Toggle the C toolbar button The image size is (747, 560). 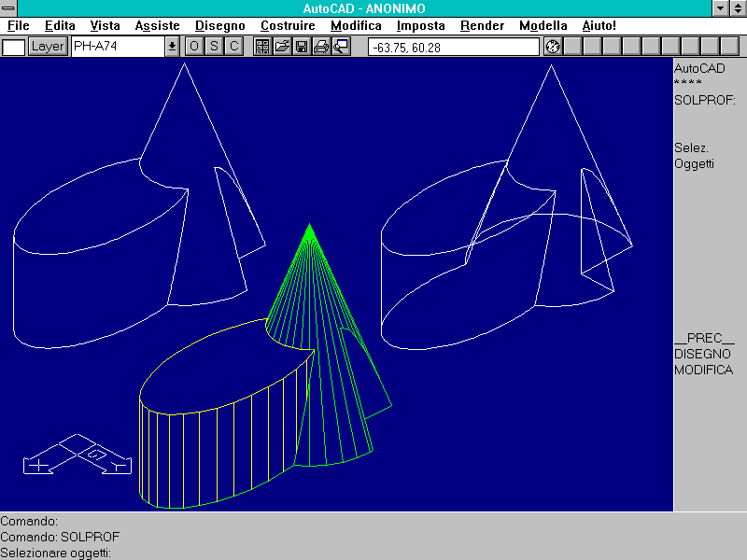tap(234, 46)
